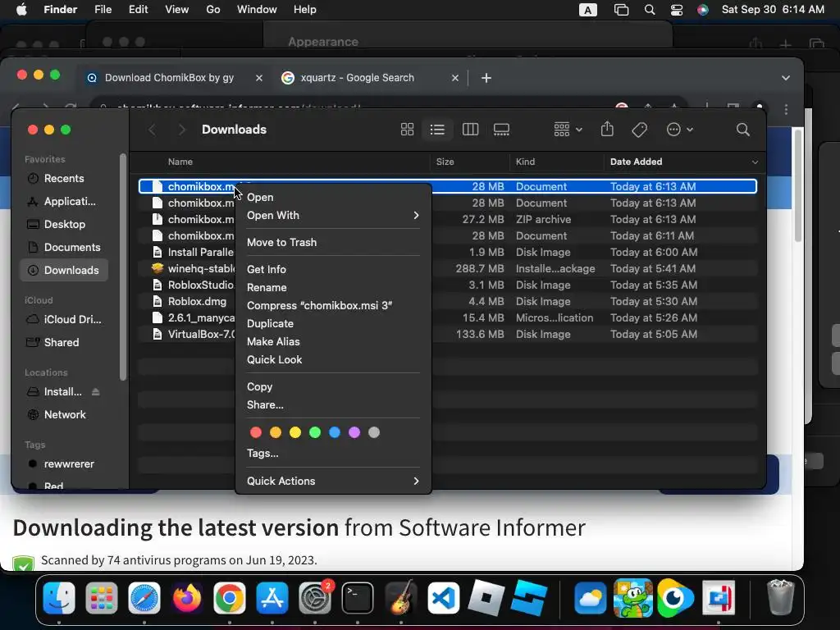Screen dimensions: 840x630
Task: Open Network in Finder sidebar
Action: (x=64, y=414)
